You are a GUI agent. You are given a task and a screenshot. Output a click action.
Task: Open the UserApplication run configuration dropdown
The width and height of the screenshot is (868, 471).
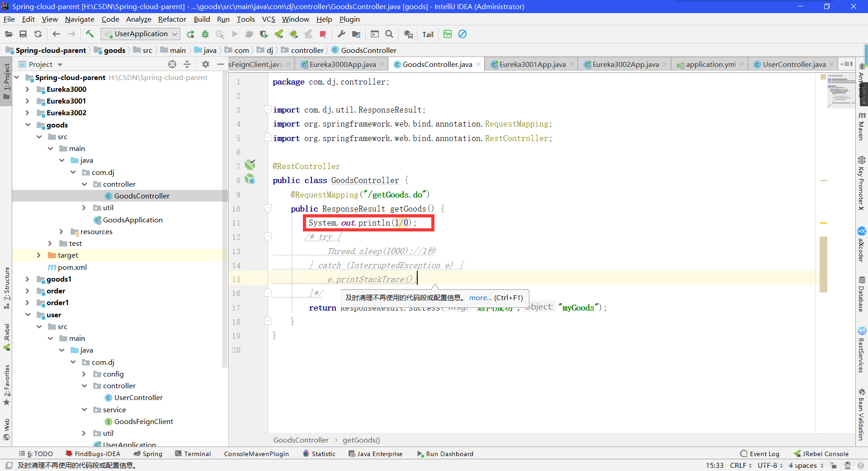coord(141,34)
